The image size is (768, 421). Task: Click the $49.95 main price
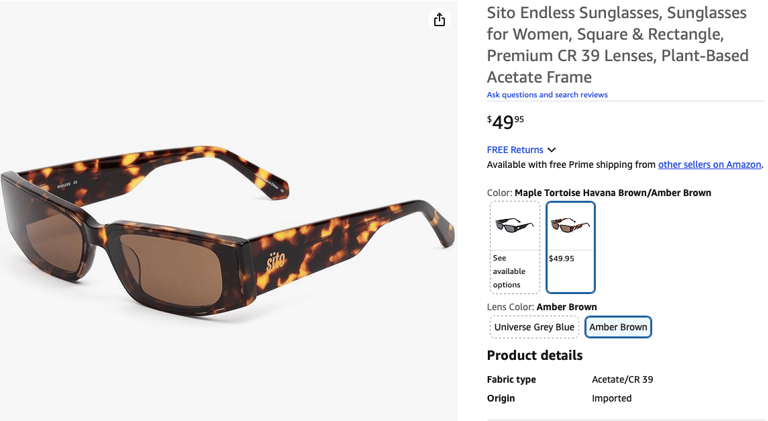tap(506, 122)
